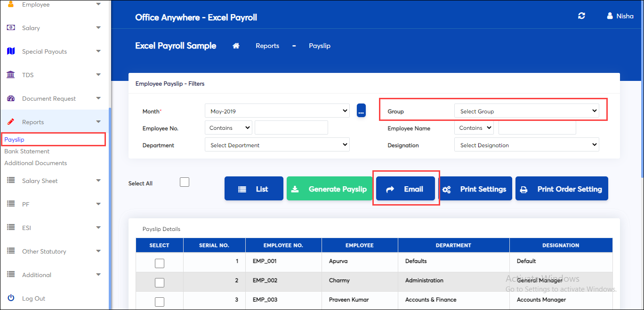
Task: Expand the ESI sidebar menu arrow
Action: [98, 228]
